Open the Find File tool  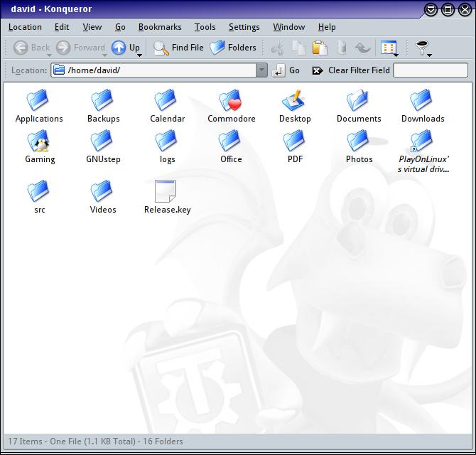pos(178,48)
